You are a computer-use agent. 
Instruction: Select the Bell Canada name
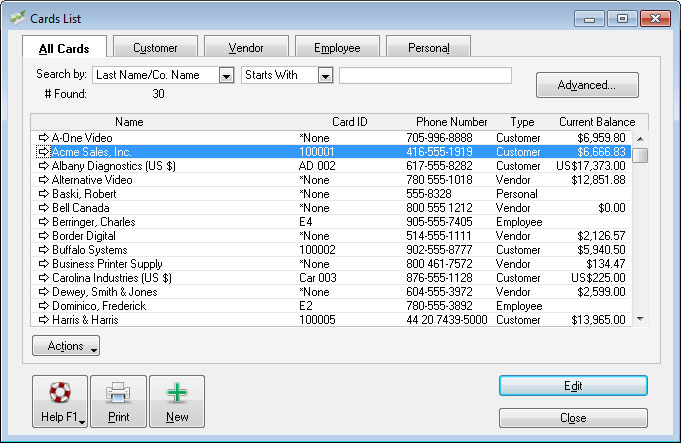click(81, 208)
